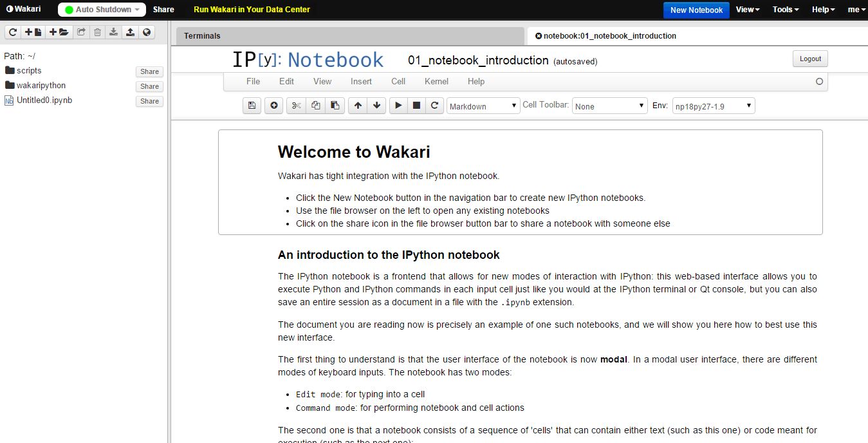Open the Auto Shutdown toggle menu
The image size is (868, 443).
click(101, 9)
